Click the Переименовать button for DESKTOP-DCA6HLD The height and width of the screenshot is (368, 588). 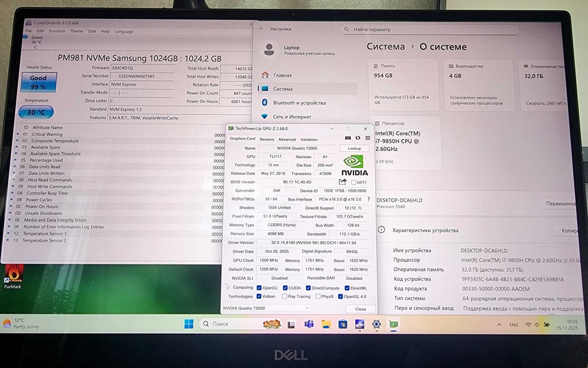coord(560,203)
